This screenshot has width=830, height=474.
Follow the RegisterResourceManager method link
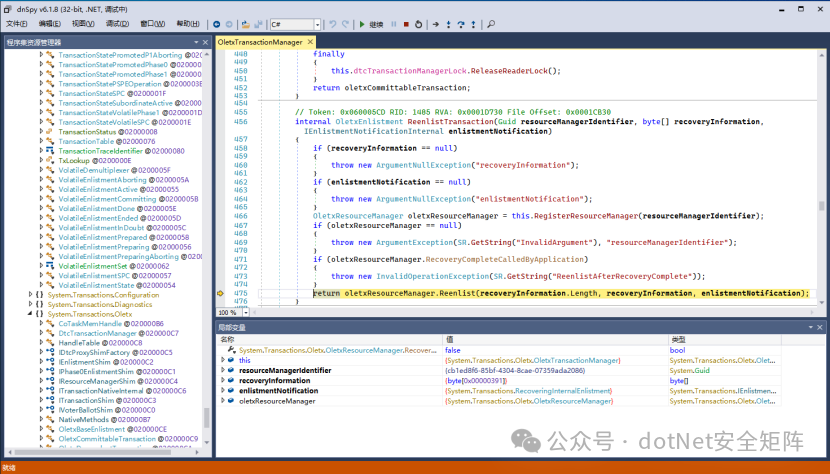pos(586,216)
